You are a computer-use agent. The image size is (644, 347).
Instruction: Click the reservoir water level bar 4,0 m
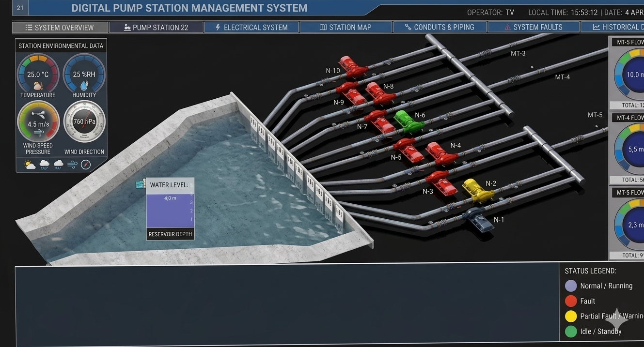[170, 211]
